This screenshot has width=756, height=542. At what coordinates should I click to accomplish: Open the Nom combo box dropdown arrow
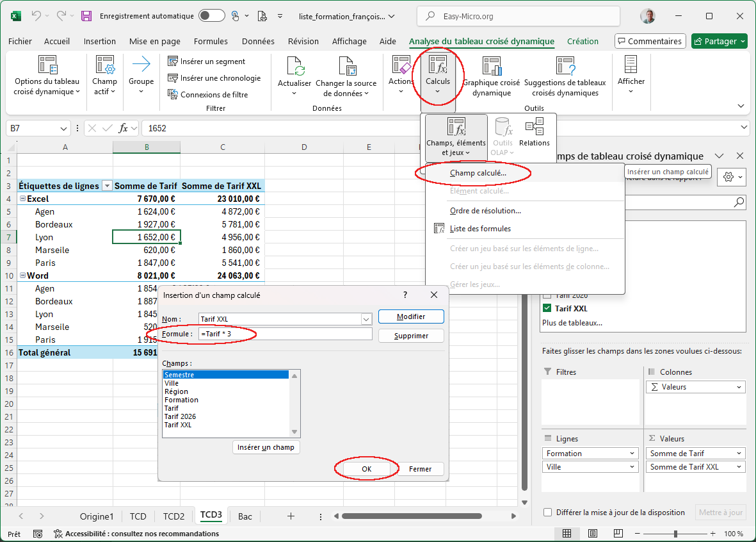pyautogui.click(x=366, y=319)
